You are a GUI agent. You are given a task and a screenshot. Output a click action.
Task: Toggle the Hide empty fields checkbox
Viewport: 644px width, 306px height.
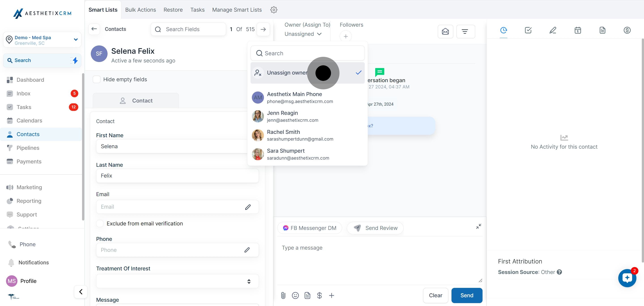(97, 79)
